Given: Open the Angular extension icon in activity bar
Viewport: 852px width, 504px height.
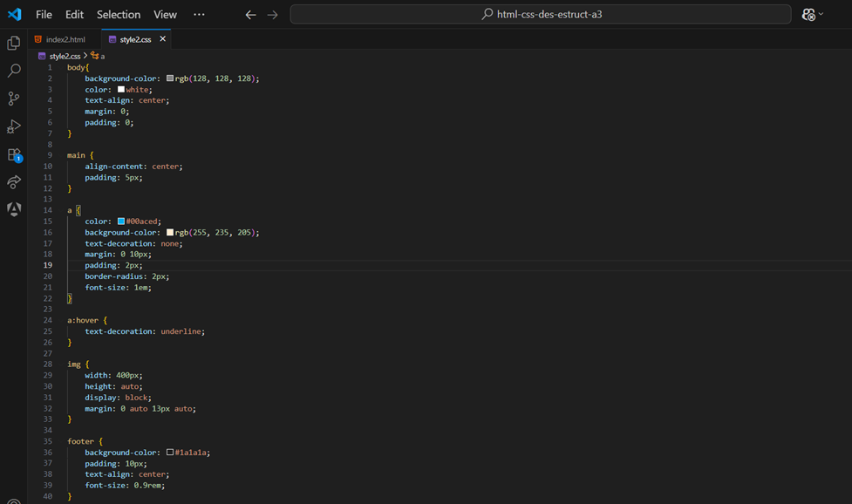Looking at the screenshot, I should pyautogui.click(x=14, y=209).
